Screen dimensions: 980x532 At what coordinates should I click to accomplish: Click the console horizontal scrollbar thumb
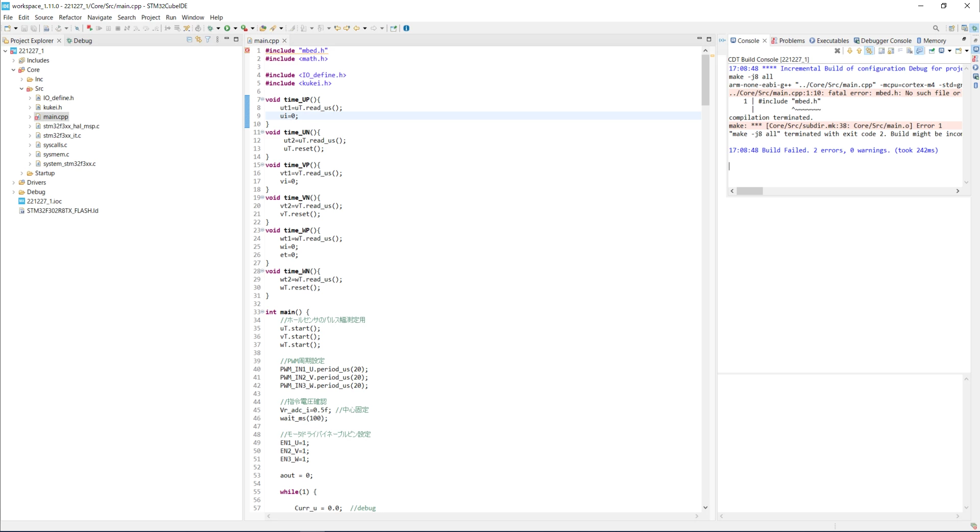coord(749,191)
